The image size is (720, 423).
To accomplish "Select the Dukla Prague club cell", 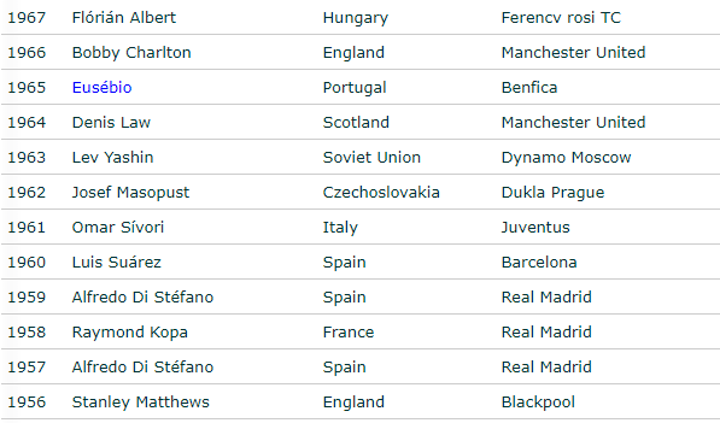I will [552, 193].
